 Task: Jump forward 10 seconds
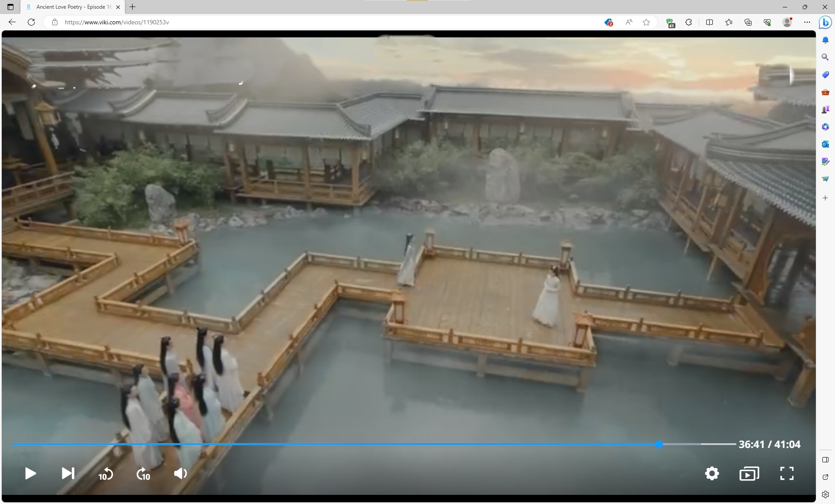click(143, 474)
